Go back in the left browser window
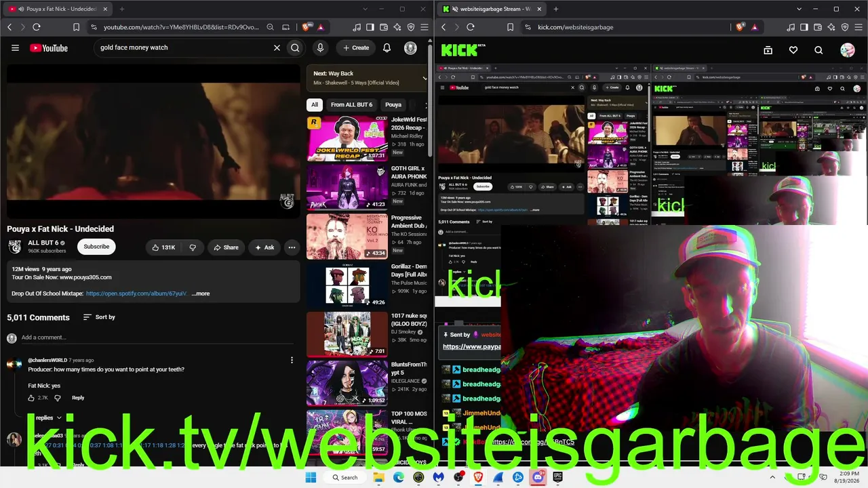The image size is (868, 488). coord(9,27)
